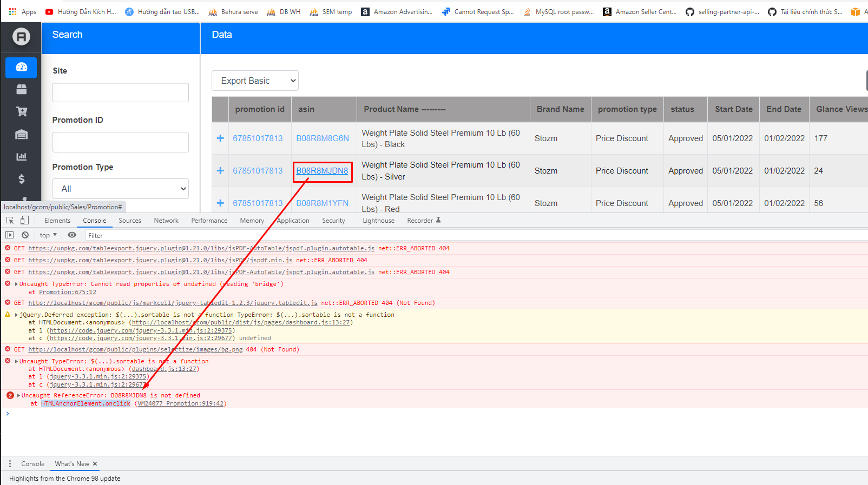The image size is (868, 485).
Task: Open the DB WH bookmark
Action: (284, 11)
